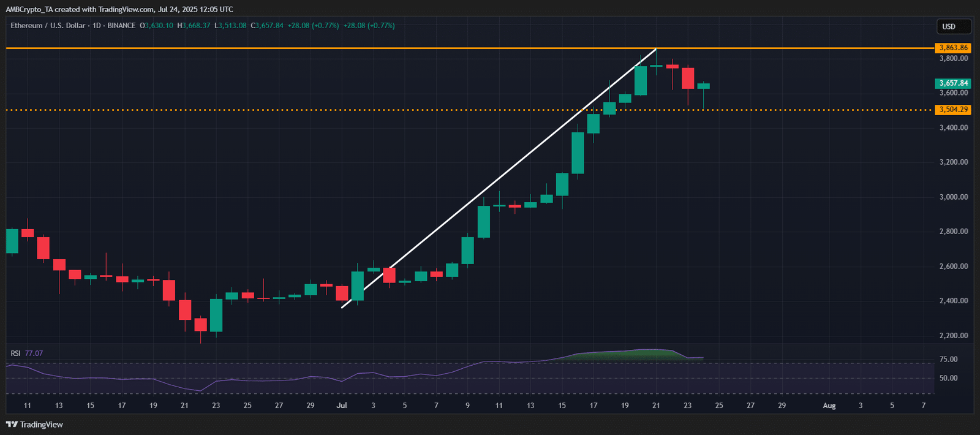Click the Aug label on the time axis
This screenshot has width=980, height=435.
coord(829,406)
